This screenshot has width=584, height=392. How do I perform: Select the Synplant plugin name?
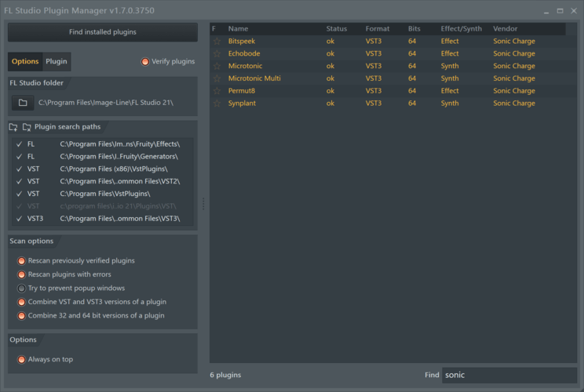242,103
